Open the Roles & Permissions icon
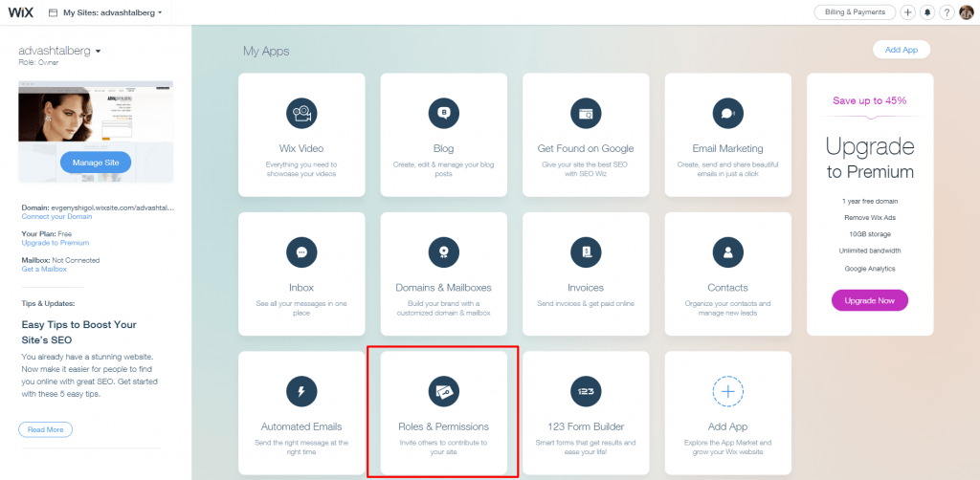Screen dimensions: 980x480 point(444,391)
